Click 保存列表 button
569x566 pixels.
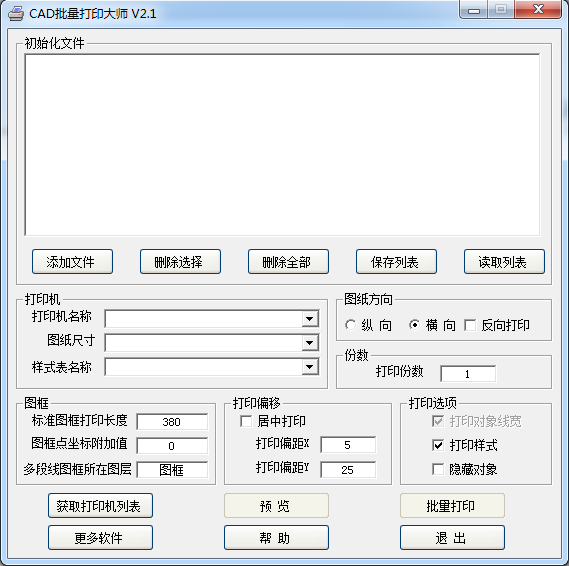click(x=396, y=261)
